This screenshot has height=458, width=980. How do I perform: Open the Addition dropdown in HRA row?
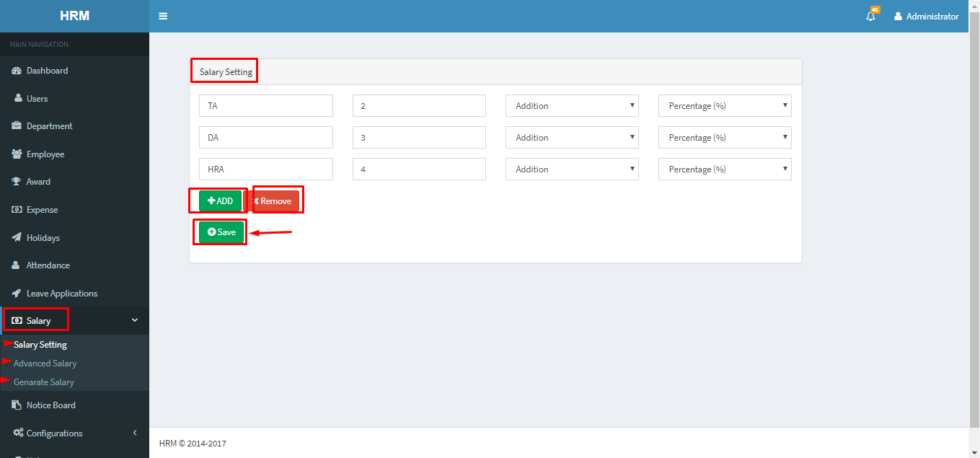(572, 169)
